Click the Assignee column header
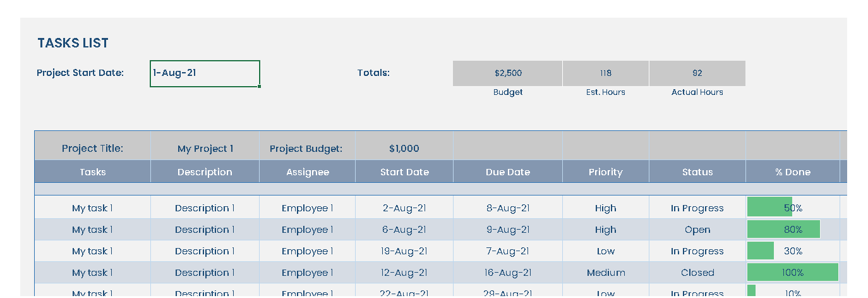Viewport: 868px width, 298px height. coord(307,172)
